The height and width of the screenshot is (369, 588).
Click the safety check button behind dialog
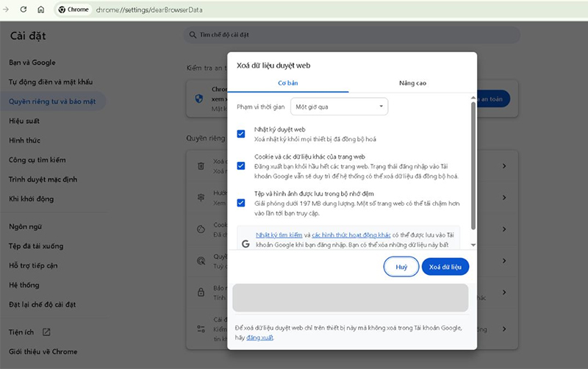coord(493,99)
